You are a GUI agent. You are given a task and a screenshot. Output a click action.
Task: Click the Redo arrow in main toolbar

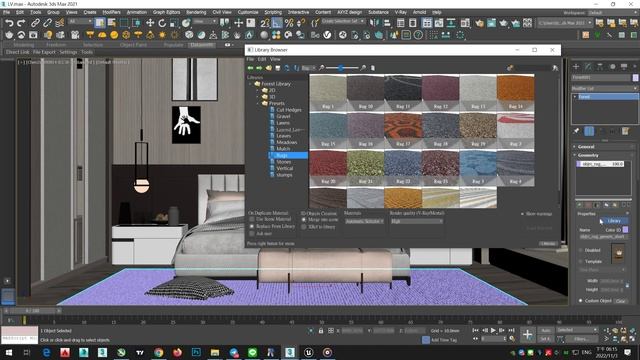pos(21,23)
